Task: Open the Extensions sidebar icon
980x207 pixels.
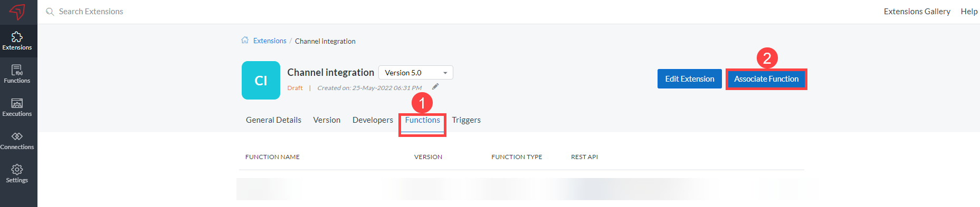Action: pos(17,41)
